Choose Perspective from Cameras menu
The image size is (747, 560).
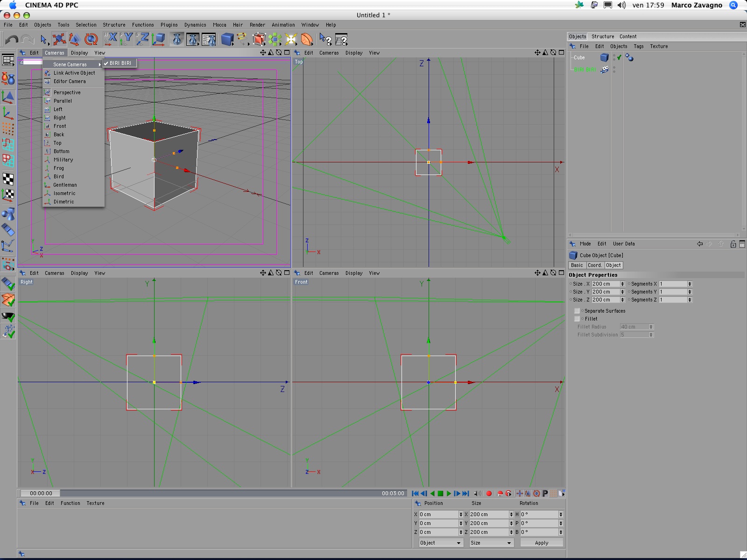point(67,92)
